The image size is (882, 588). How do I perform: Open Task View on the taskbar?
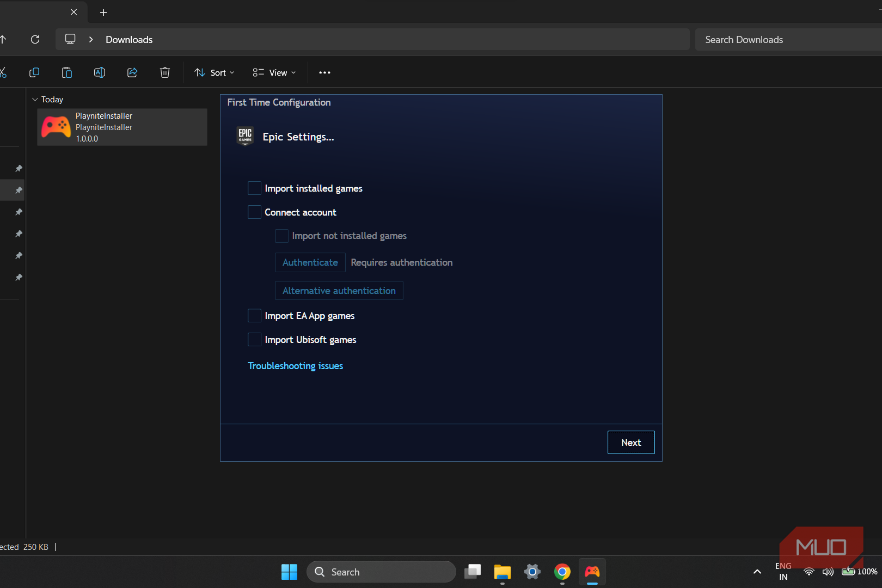(x=473, y=572)
